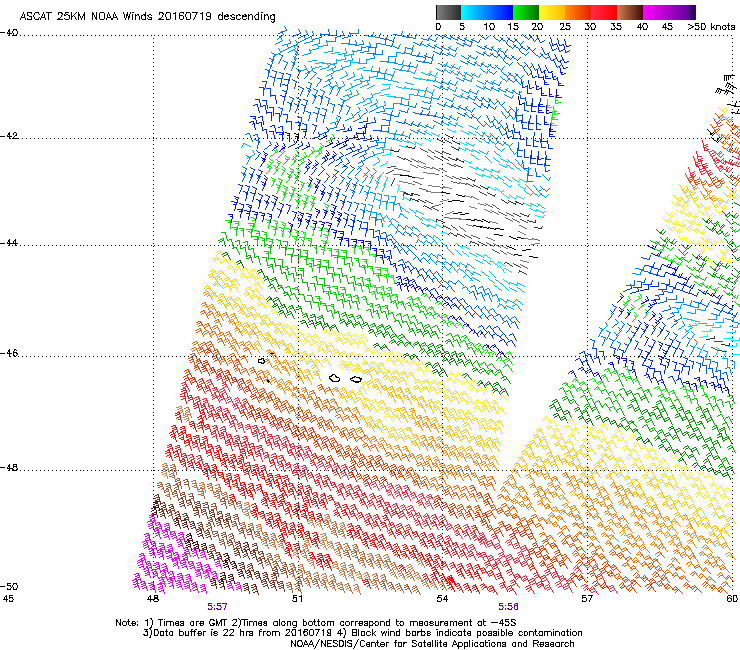
Task: Click the gray 0-5 knots legend swatch
Action: point(448,12)
